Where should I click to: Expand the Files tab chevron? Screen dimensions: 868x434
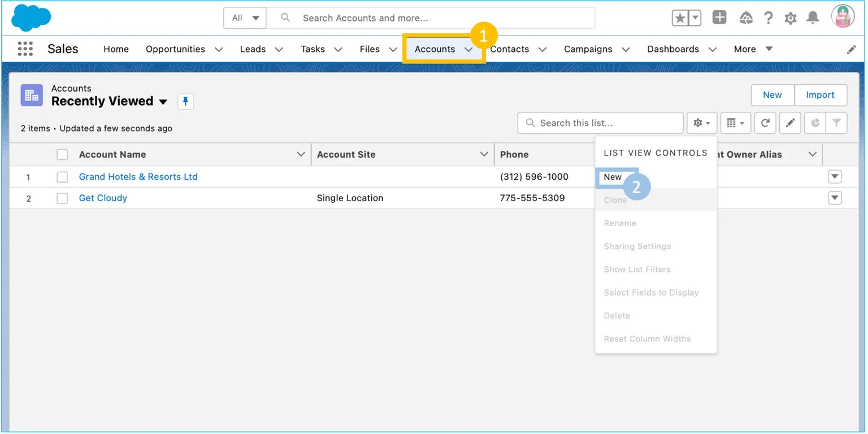(x=393, y=50)
